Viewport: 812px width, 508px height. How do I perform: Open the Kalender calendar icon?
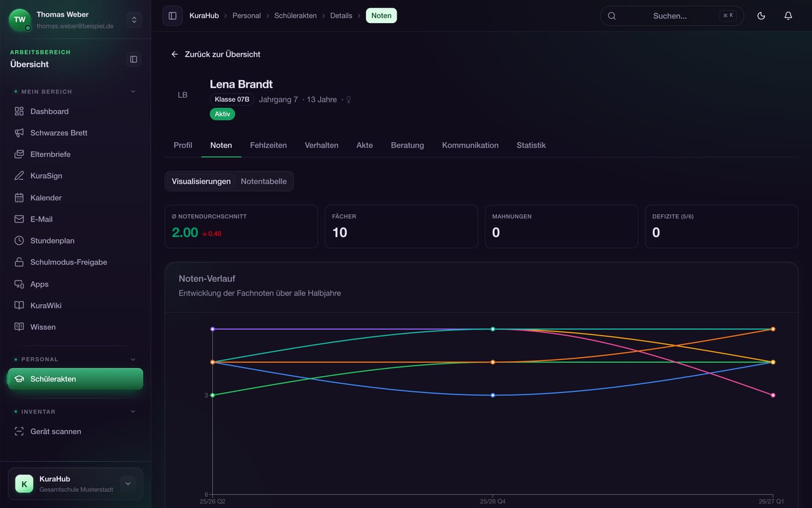tap(19, 197)
